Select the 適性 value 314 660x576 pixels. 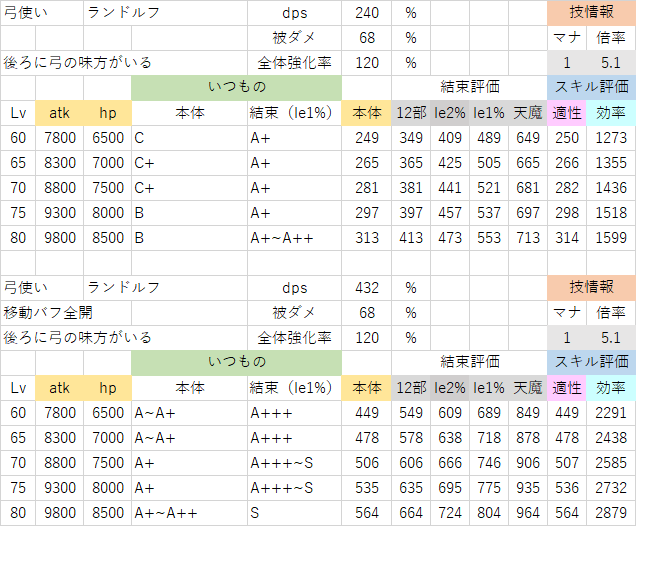[566, 238]
